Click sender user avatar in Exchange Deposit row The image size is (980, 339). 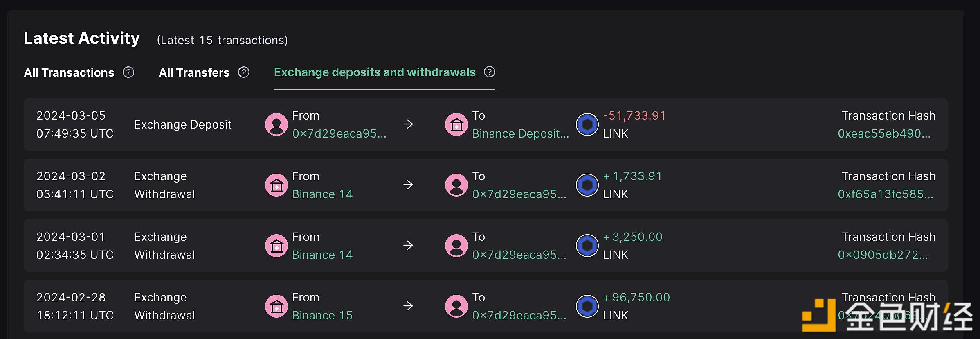(276, 124)
